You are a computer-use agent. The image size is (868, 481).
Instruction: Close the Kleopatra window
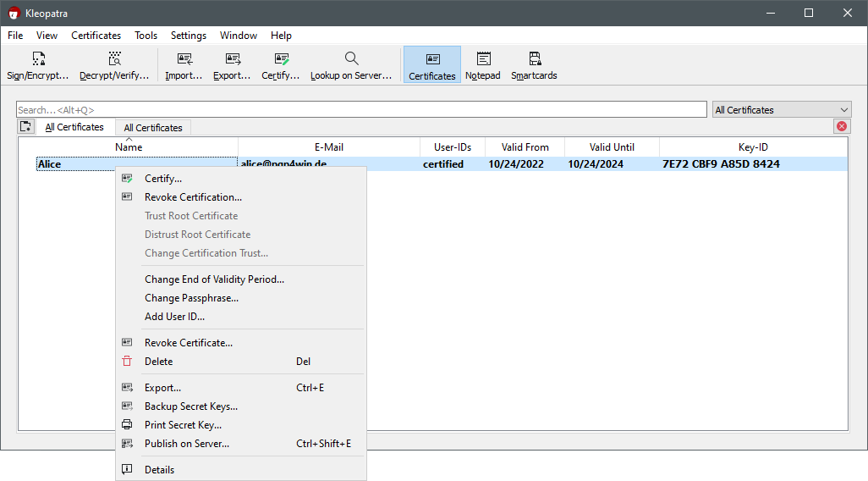tap(848, 13)
